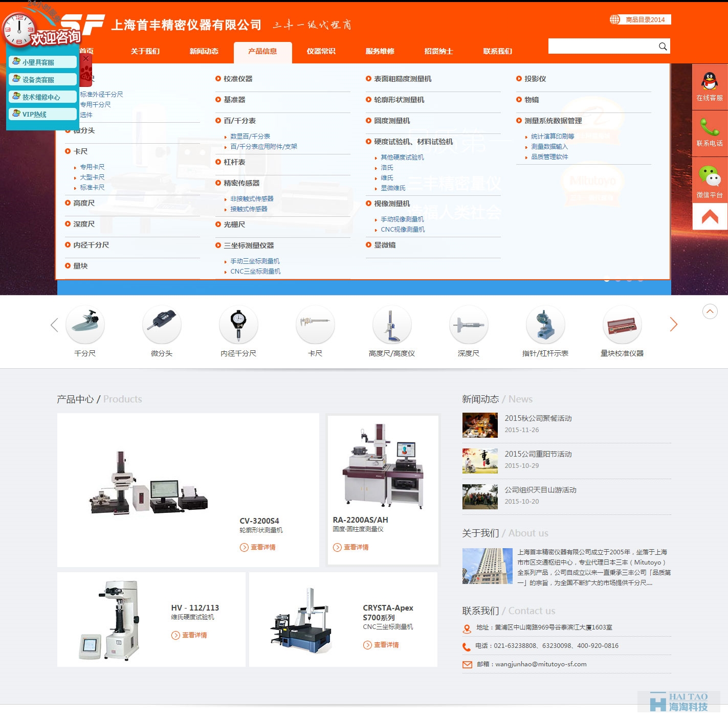The width and height of the screenshot is (728, 720).
Task: Click the search magnifier icon
Action: click(x=663, y=47)
